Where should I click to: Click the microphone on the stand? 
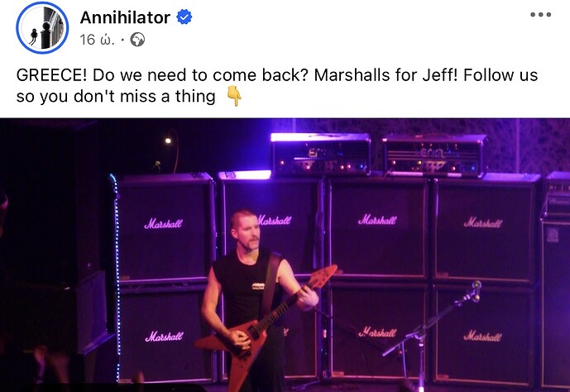tap(476, 290)
